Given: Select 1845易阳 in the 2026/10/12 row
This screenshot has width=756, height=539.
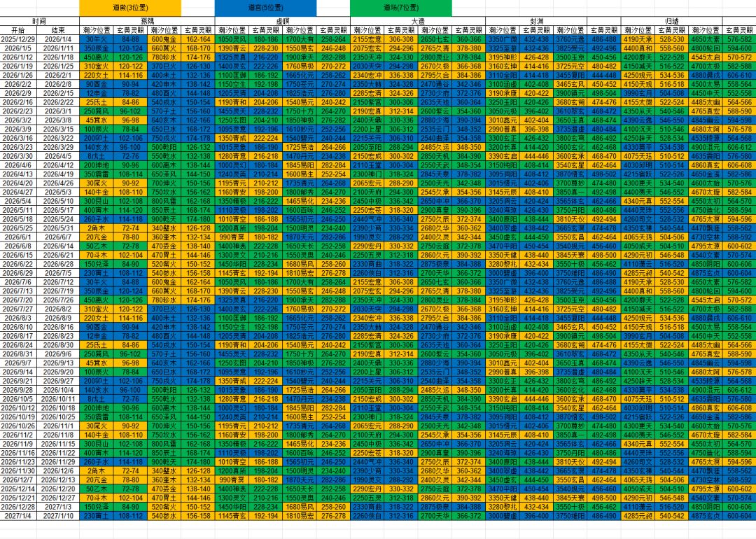Looking at the screenshot, I should (x=300, y=408).
